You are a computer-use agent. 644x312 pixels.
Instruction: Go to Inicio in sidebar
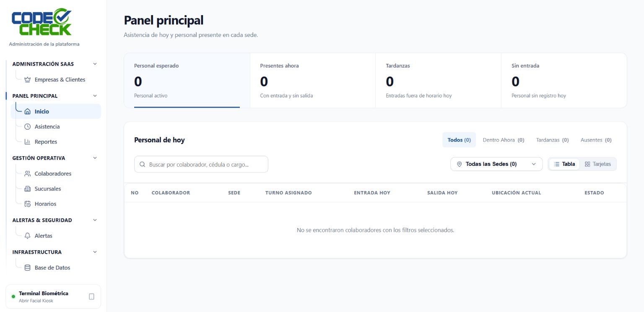pyautogui.click(x=56, y=112)
